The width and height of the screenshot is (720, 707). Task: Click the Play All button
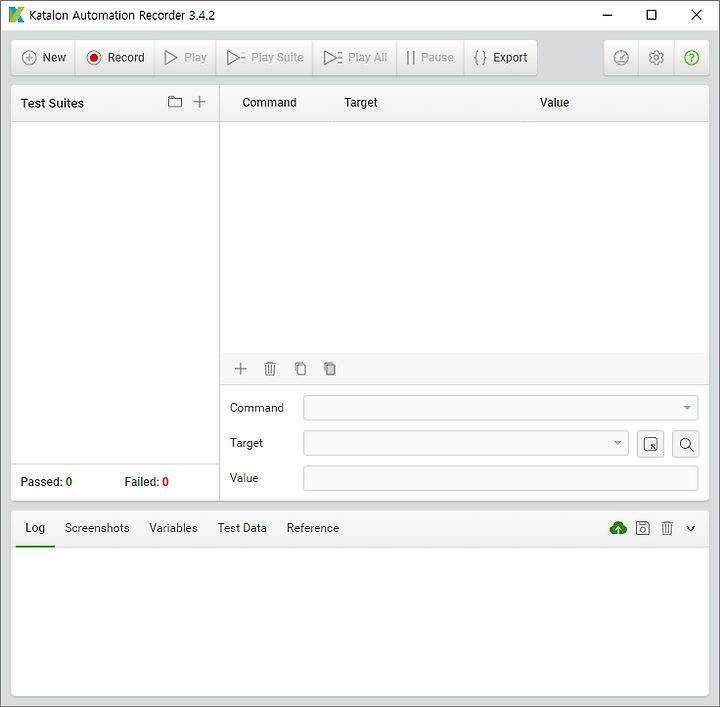(x=355, y=58)
